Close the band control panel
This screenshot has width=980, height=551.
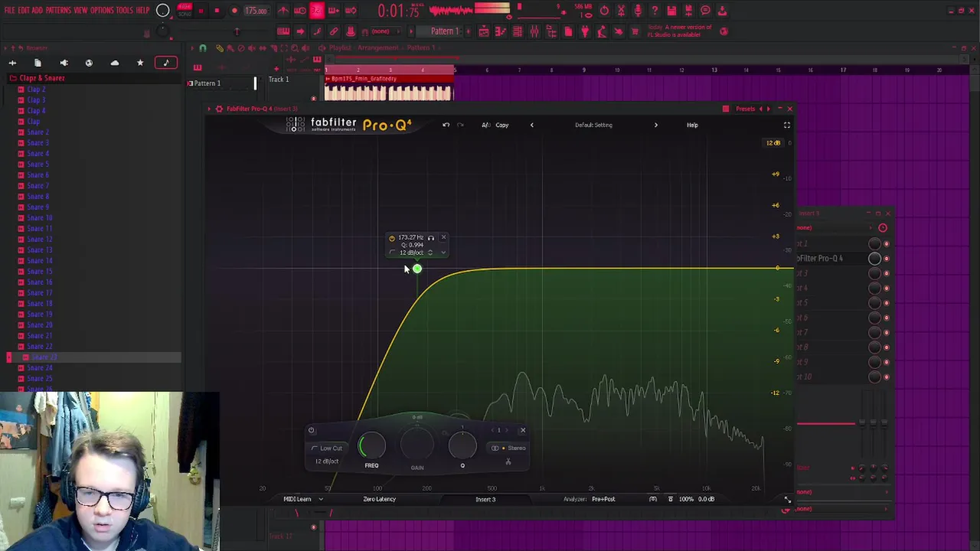coord(523,430)
